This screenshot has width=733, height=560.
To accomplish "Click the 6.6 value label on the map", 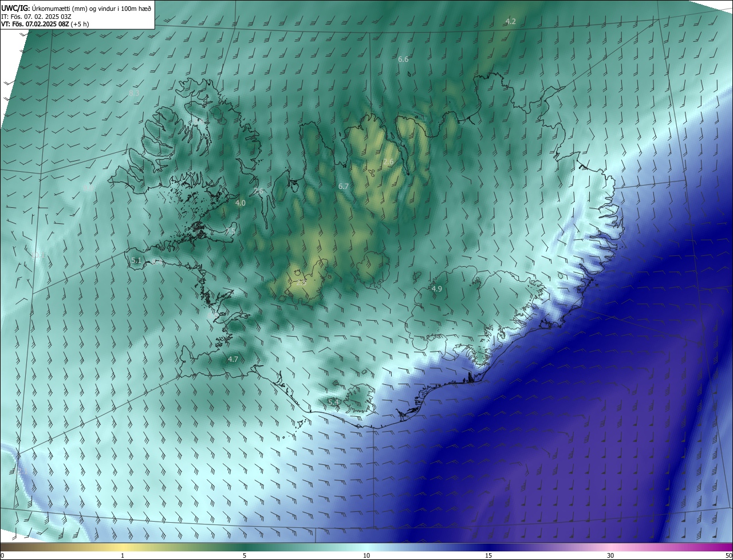I will (x=403, y=60).
